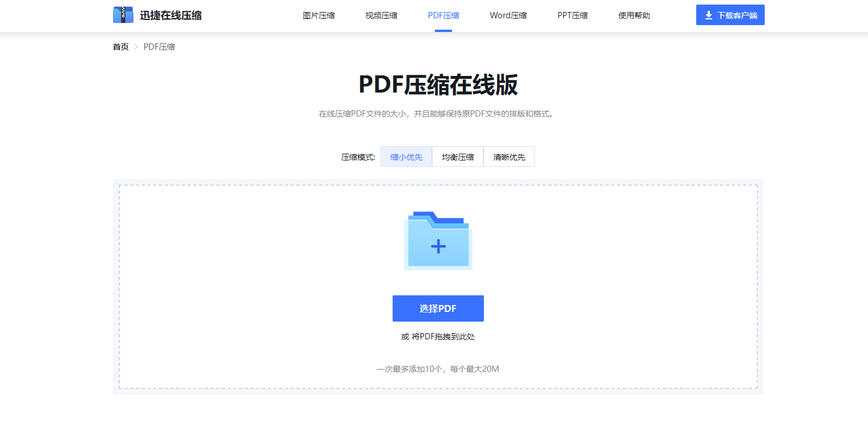Switch to 均衡压缩 compression mode

pyautogui.click(x=457, y=156)
